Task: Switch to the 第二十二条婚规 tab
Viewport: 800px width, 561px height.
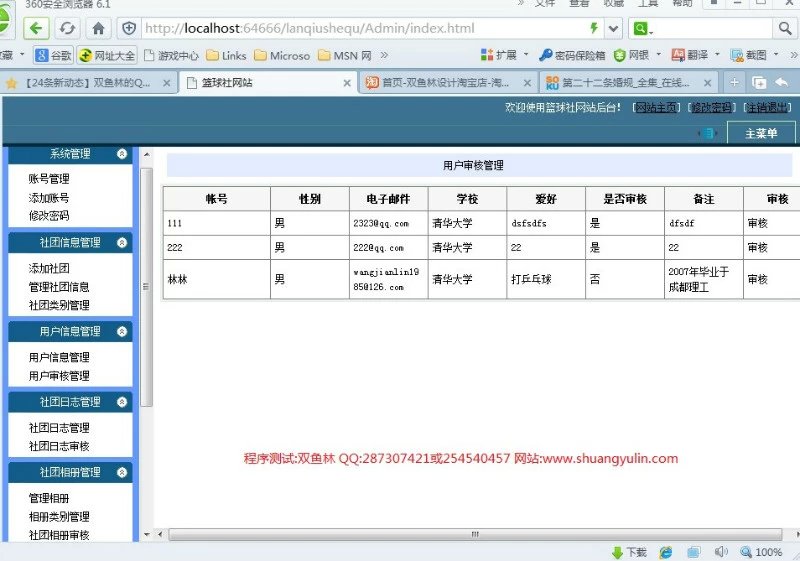Action: pos(626,83)
